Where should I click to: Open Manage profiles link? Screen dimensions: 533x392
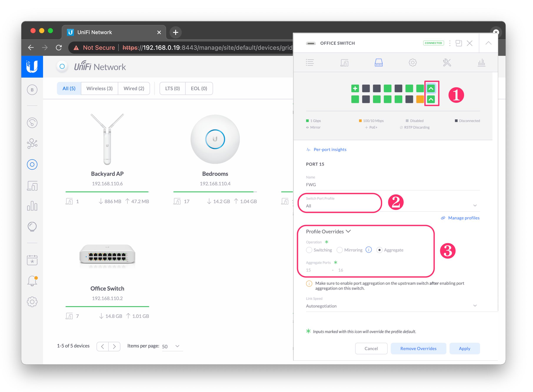(x=460, y=218)
